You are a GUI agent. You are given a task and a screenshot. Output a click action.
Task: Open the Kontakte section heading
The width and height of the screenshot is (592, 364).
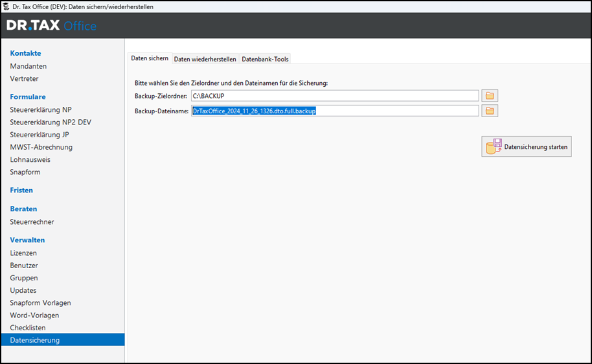25,53
